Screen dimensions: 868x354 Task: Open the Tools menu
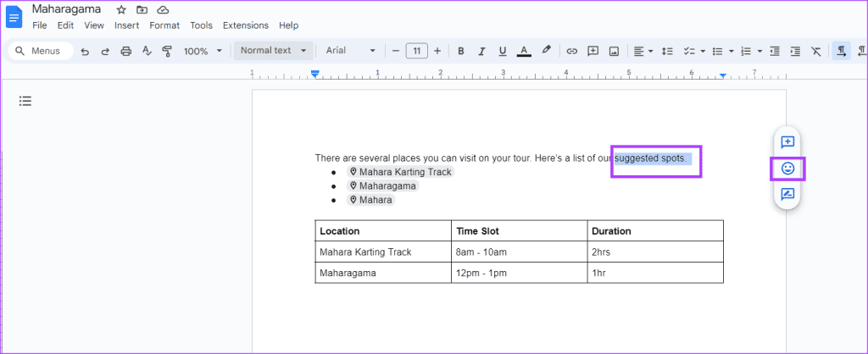(x=202, y=25)
